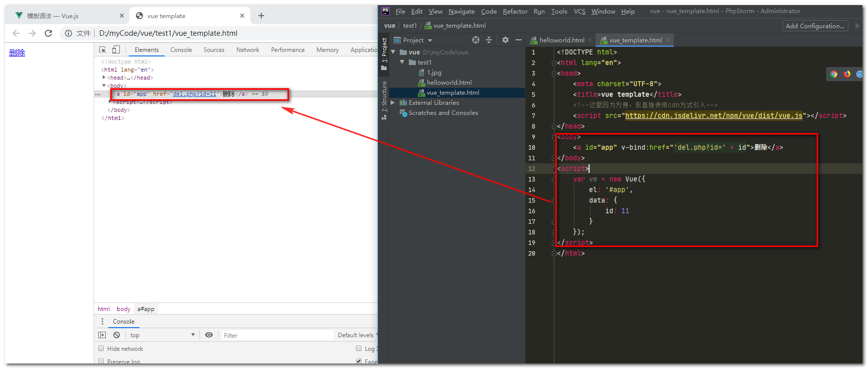The width and height of the screenshot is (868, 369).
Task: Click the Chrome address bar URL
Action: (x=168, y=33)
